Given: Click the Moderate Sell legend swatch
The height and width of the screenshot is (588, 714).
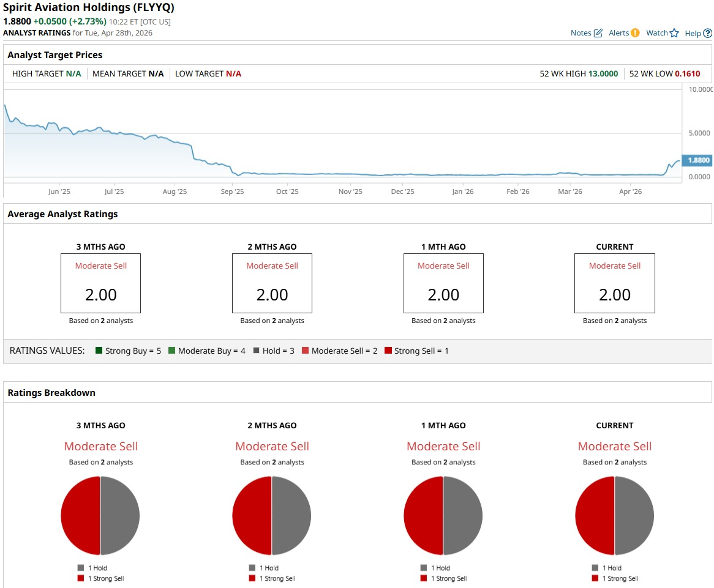Looking at the screenshot, I should pyautogui.click(x=305, y=351).
